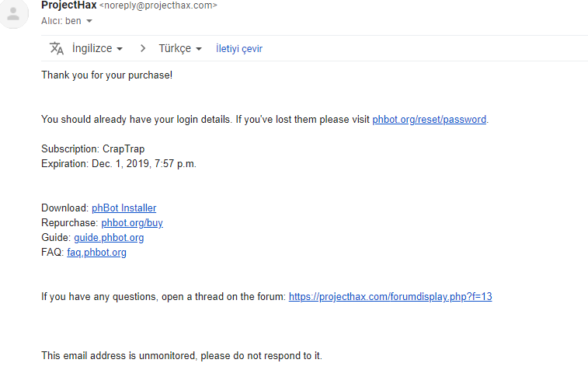Screen dimensions: 588x377
Task: Open the phbot.org/reset/password link
Action: (429, 120)
